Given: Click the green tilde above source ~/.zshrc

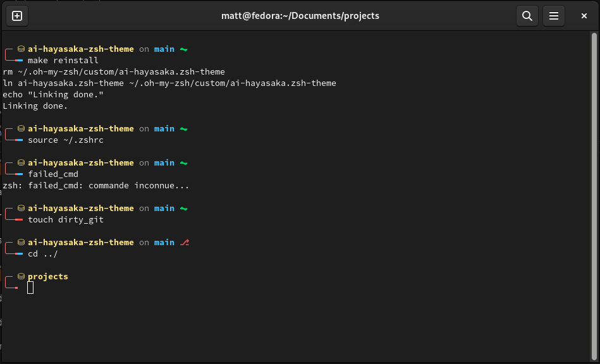Looking at the screenshot, I should click(184, 129).
